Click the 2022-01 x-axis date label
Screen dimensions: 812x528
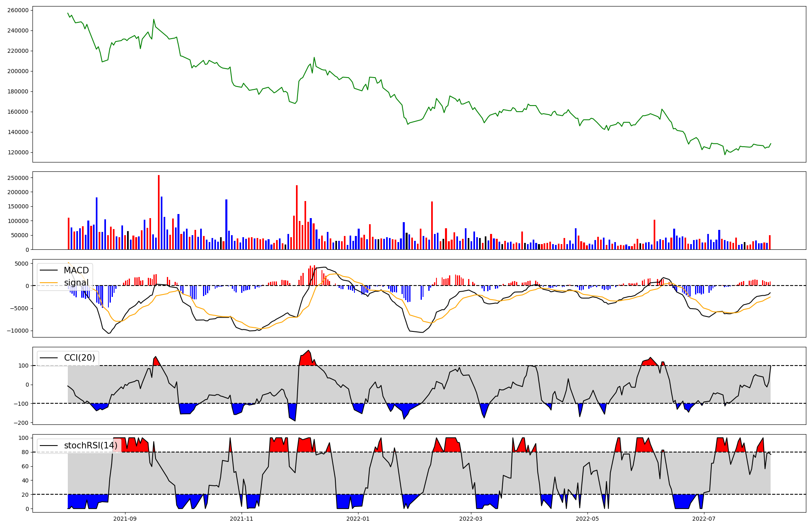coord(358,519)
